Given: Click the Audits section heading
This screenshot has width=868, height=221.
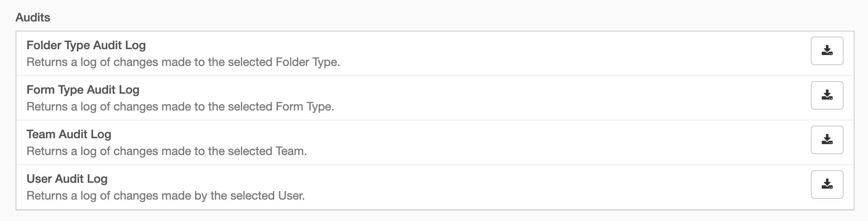Looking at the screenshot, I should click(x=33, y=18).
